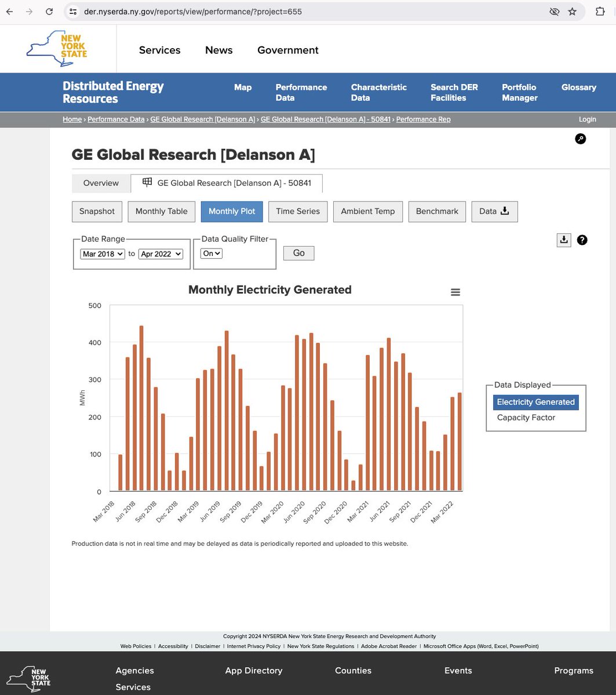
Task: Open the black question mark help icon
Action: (582, 240)
